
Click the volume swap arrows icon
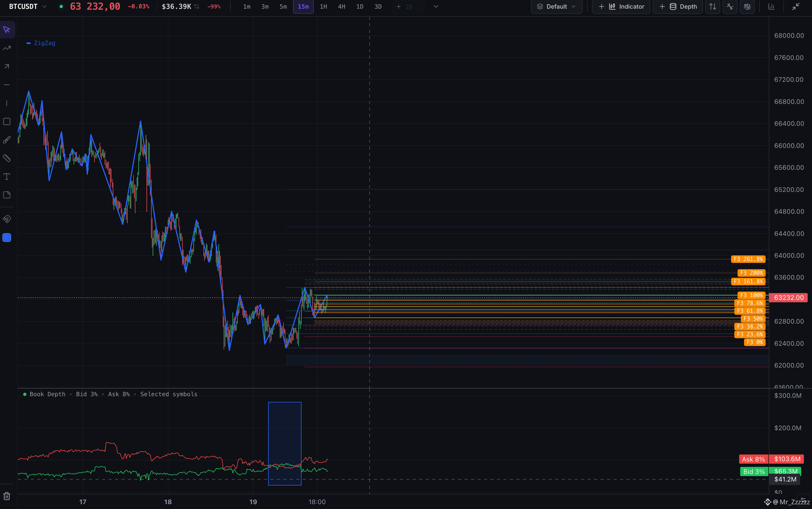tap(197, 6)
